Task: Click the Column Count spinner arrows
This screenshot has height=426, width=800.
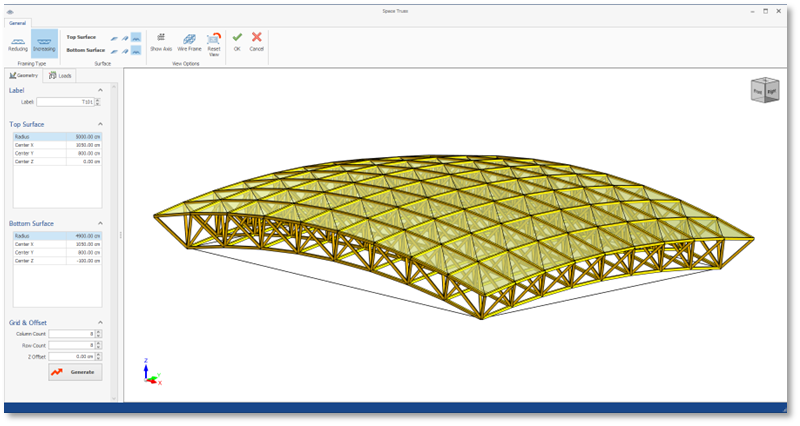Action: [99, 334]
